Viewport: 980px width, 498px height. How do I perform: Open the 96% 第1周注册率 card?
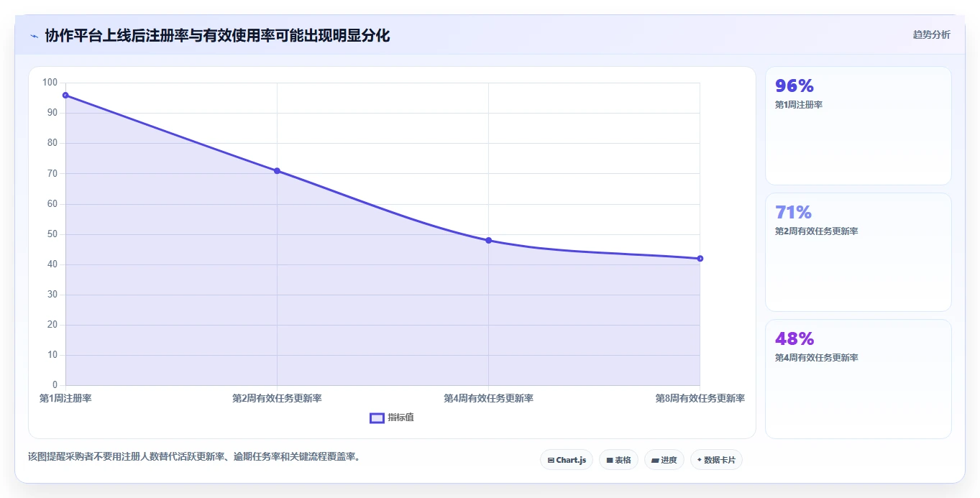[x=858, y=126]
